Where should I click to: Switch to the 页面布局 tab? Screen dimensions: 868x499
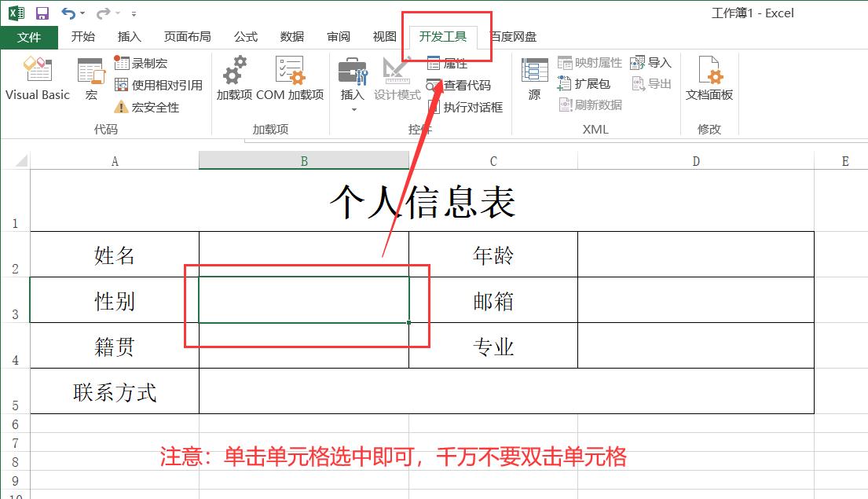tap(187, 37)
